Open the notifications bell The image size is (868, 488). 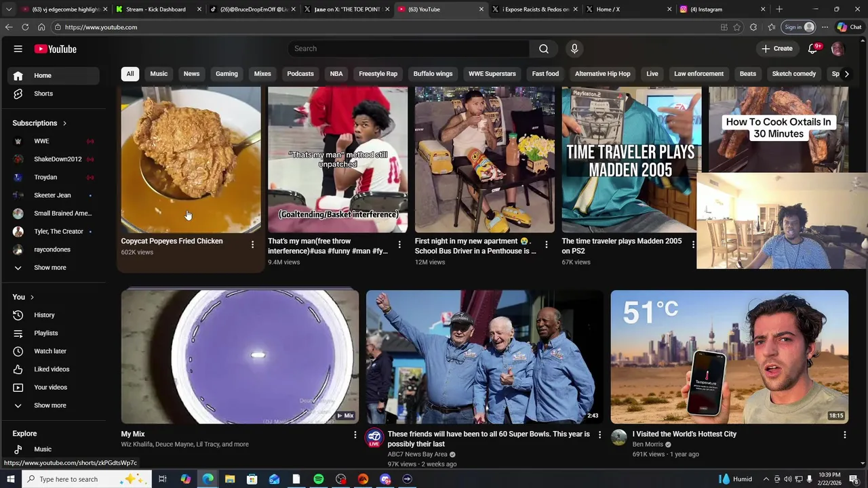click(x=812, y=49)
